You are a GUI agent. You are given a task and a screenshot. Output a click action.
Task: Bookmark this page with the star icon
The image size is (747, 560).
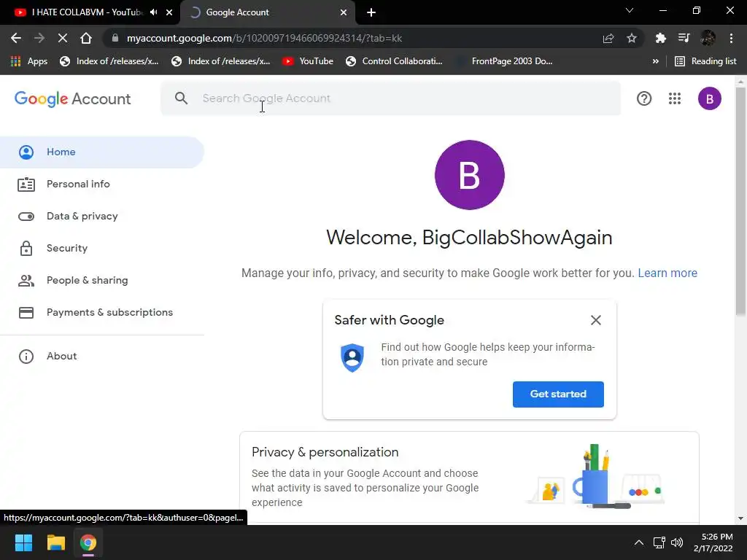click(632, 38)
